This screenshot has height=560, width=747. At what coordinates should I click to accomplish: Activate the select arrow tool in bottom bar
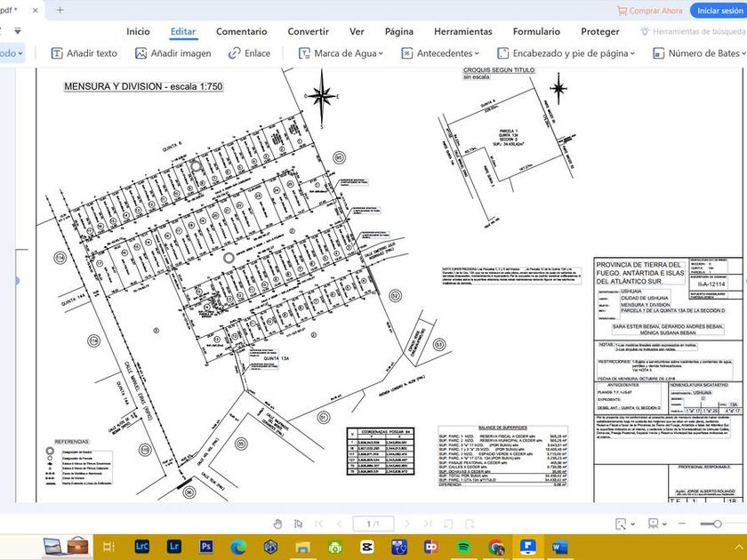(299, 524)
